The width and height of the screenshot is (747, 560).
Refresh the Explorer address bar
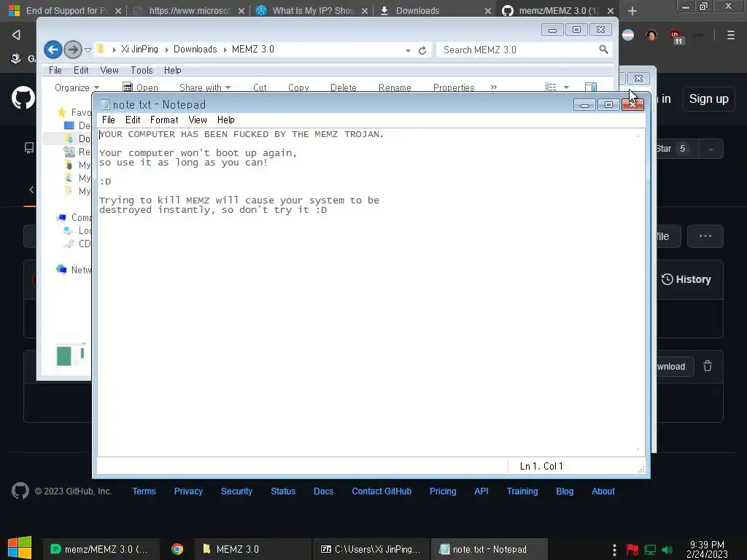pyautogui.click(x=422, y=50)
